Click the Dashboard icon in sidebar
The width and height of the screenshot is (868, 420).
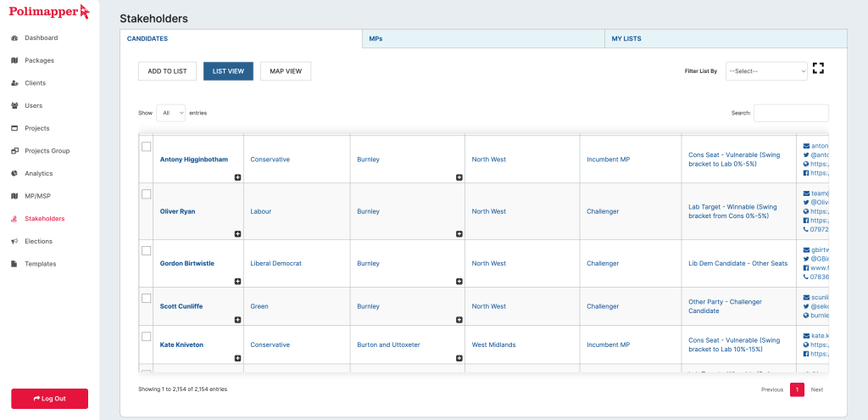tap(14, 38)
